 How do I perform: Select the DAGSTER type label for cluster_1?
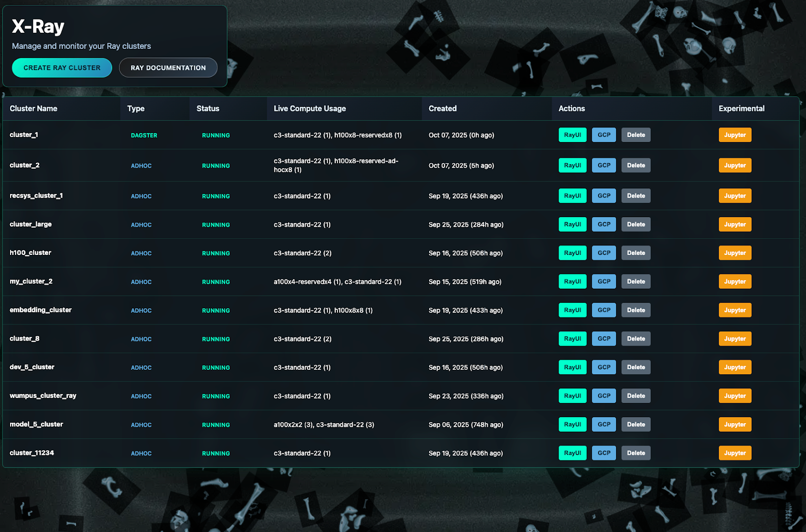pyautogui.click(x=144, y=136)
